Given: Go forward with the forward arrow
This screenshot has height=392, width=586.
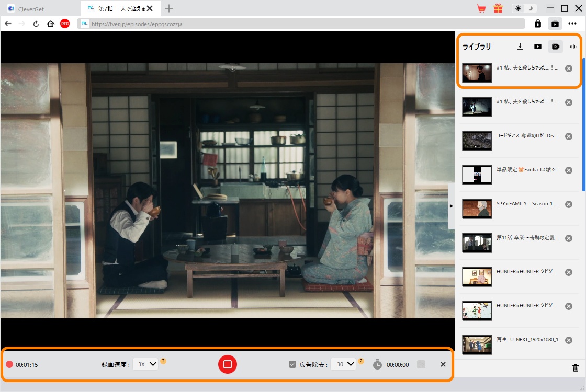Looking at the screenshot, I should 21,24.
